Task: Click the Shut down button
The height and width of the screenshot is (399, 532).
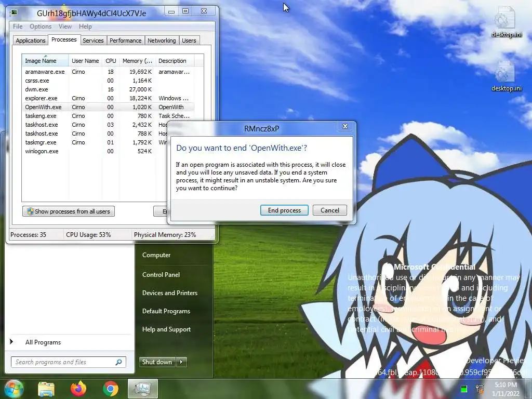Action: tap(157, 362)
